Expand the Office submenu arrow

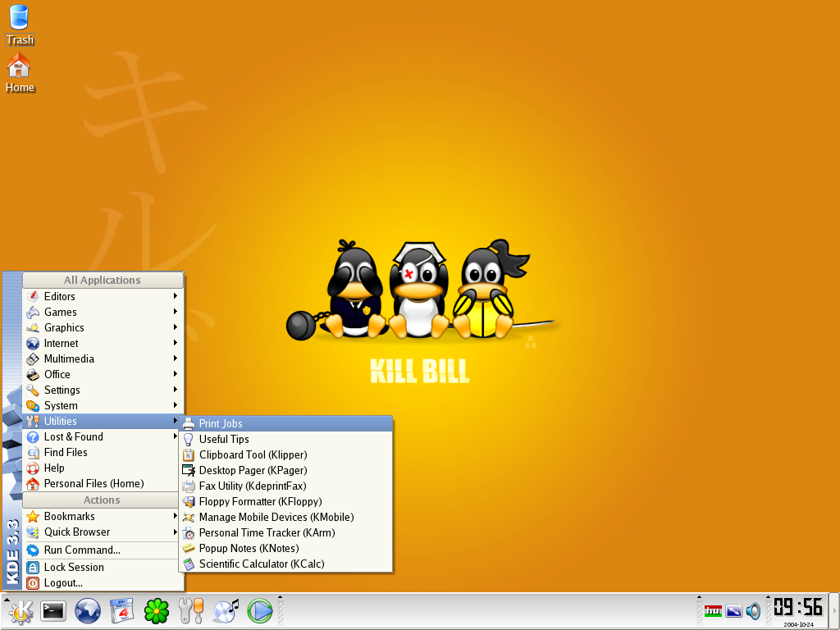coord(176,373)
